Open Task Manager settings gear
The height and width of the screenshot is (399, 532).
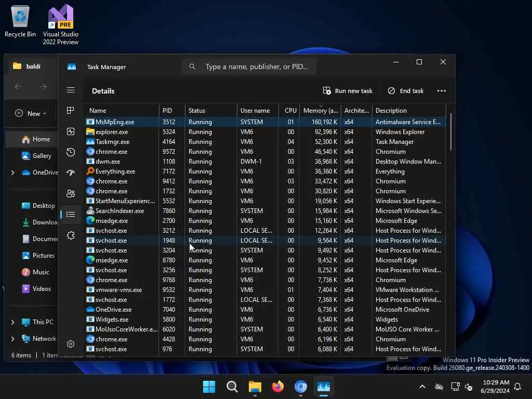71,344
